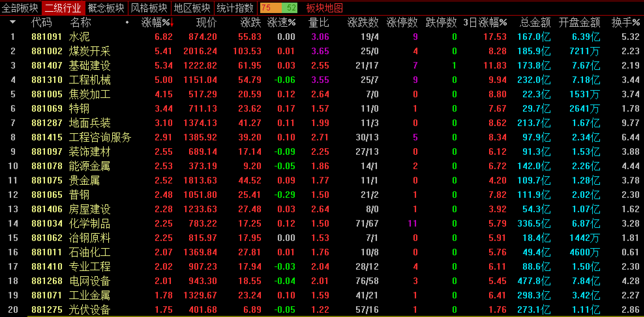
Task: Open the 冶钢原料 sector
Action: pos(90,238)
